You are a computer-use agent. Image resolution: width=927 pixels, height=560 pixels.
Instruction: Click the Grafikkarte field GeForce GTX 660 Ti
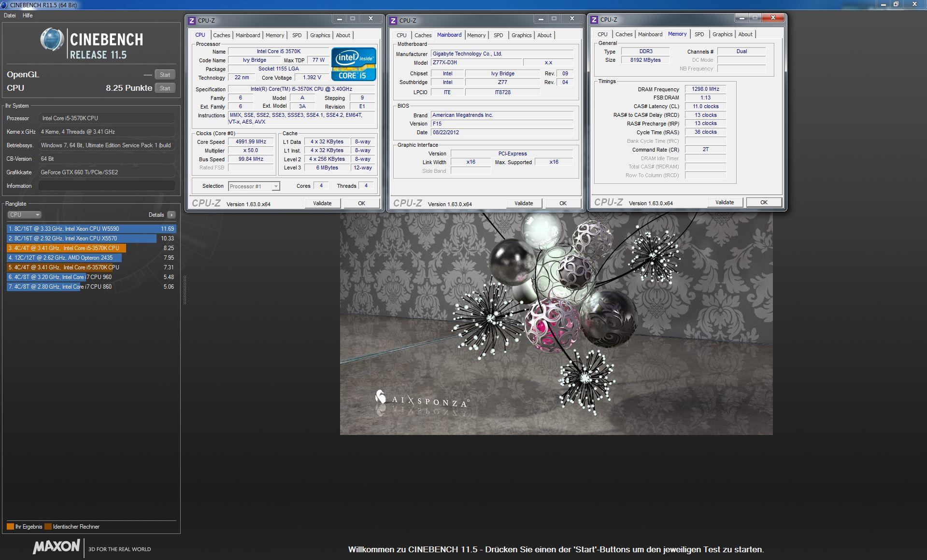coord(107,172)
